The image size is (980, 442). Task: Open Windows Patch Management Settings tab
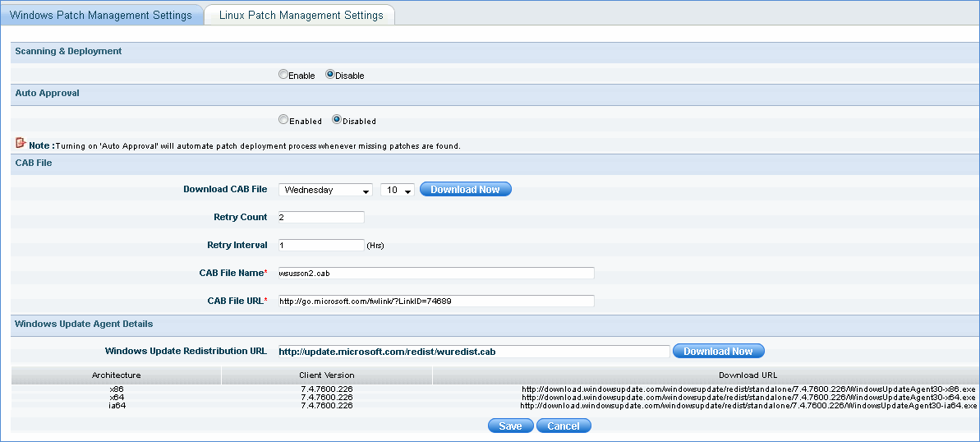100,15
